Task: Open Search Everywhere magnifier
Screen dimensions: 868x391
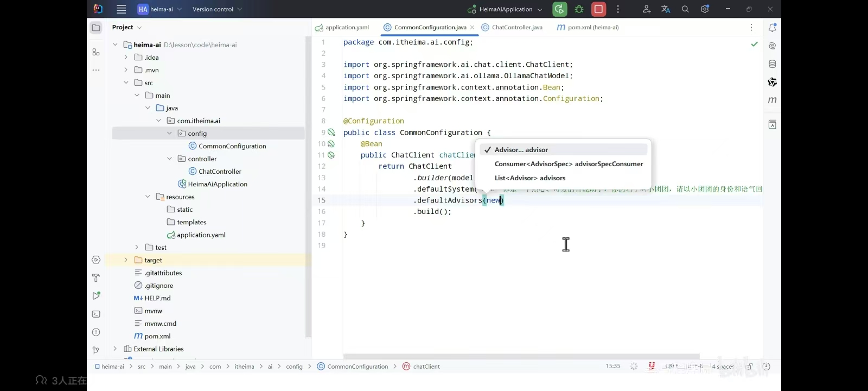Action: pyautogui.click(x=685, y=9)
